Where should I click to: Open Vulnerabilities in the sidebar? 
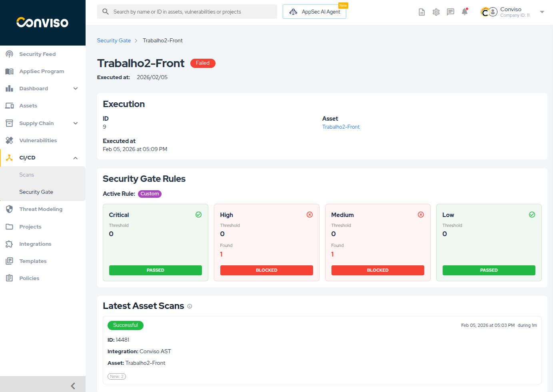[x=38, y=141]
